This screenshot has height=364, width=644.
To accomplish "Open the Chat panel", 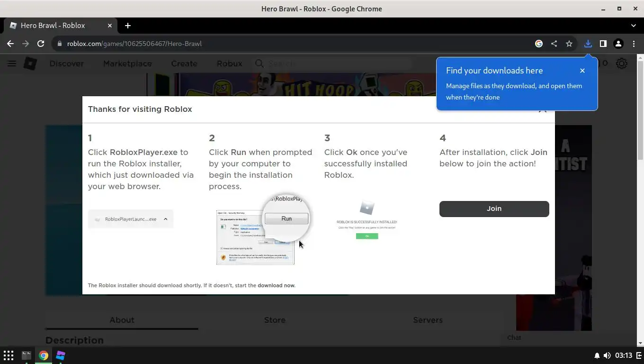I will 514,337.
